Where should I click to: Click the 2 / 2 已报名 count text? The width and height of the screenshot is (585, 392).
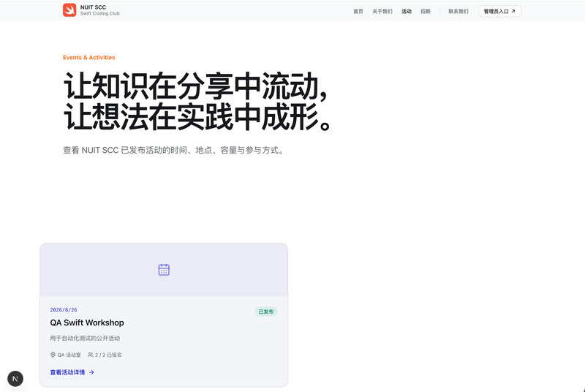pos(108,355)
